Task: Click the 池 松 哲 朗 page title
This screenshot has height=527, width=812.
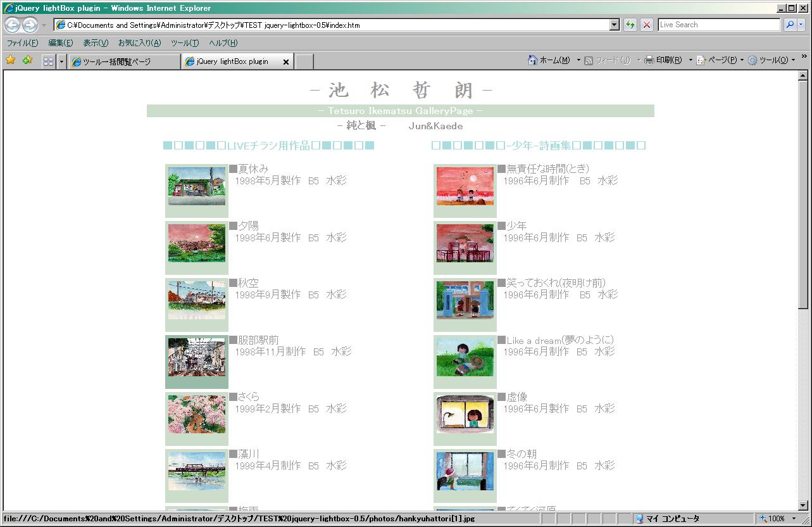Action: [x=401, y=91]
